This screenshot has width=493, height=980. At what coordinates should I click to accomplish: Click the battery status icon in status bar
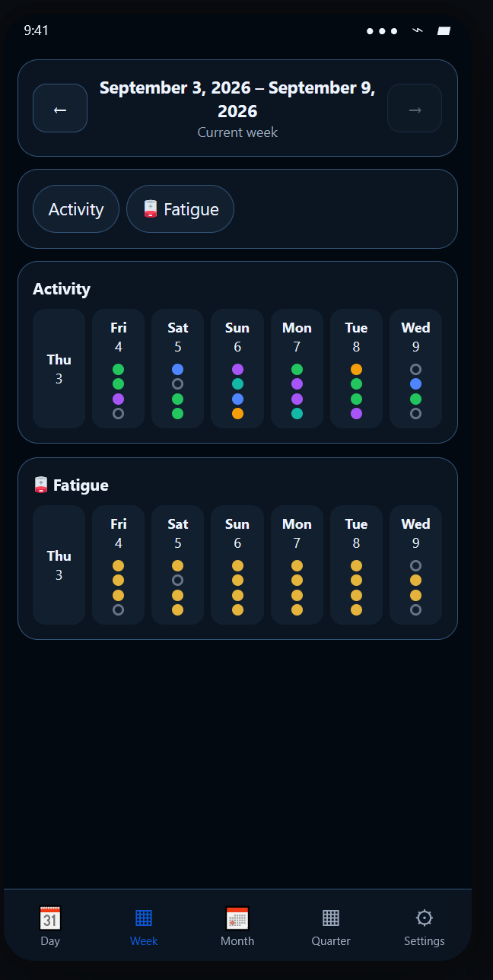(x=444, y=31)
